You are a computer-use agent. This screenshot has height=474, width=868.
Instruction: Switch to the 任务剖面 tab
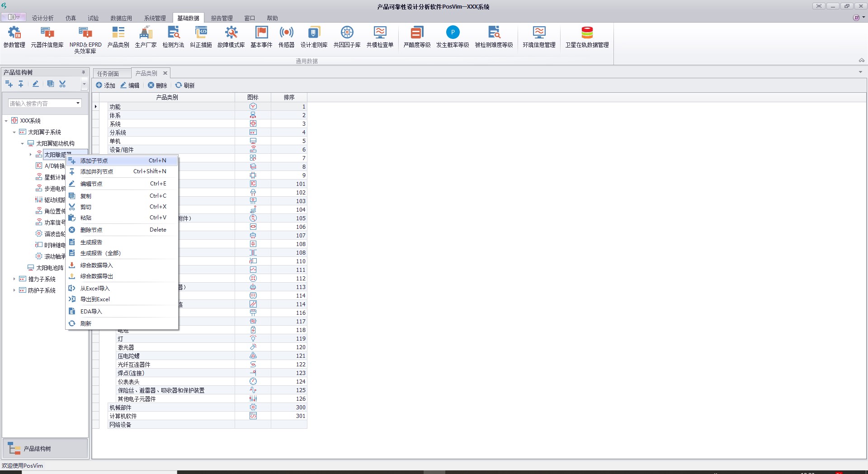pos(108,73)
